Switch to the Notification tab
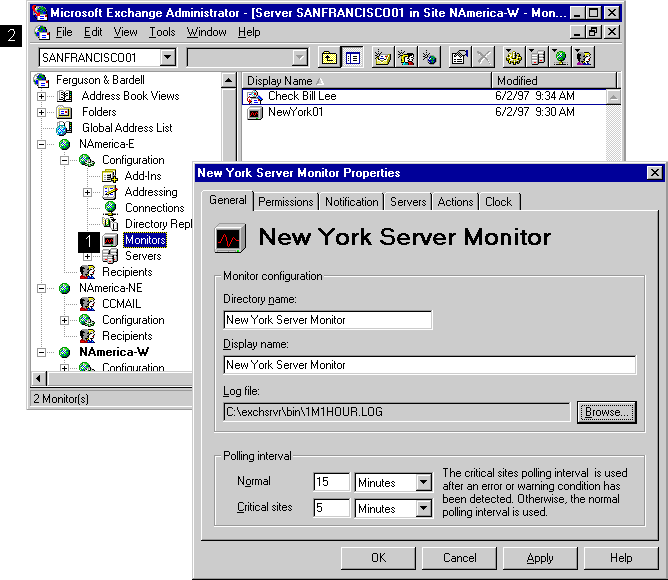 [351, 202]
